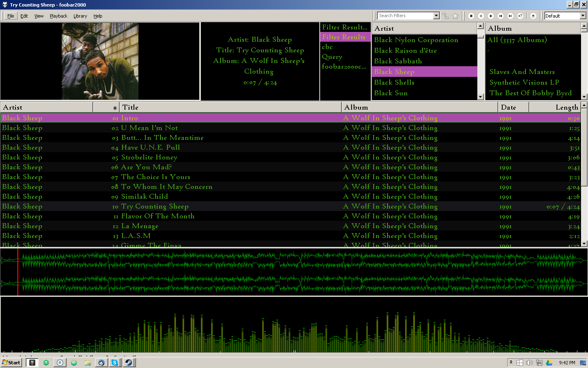
Task: Click the Album filter column header
Action: 533,28
